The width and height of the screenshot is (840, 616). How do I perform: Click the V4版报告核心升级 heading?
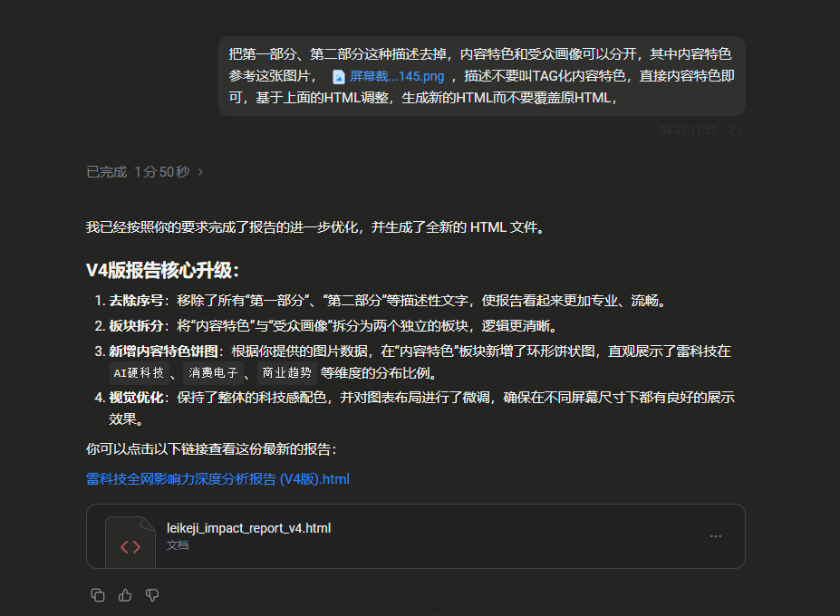[163, 270]
